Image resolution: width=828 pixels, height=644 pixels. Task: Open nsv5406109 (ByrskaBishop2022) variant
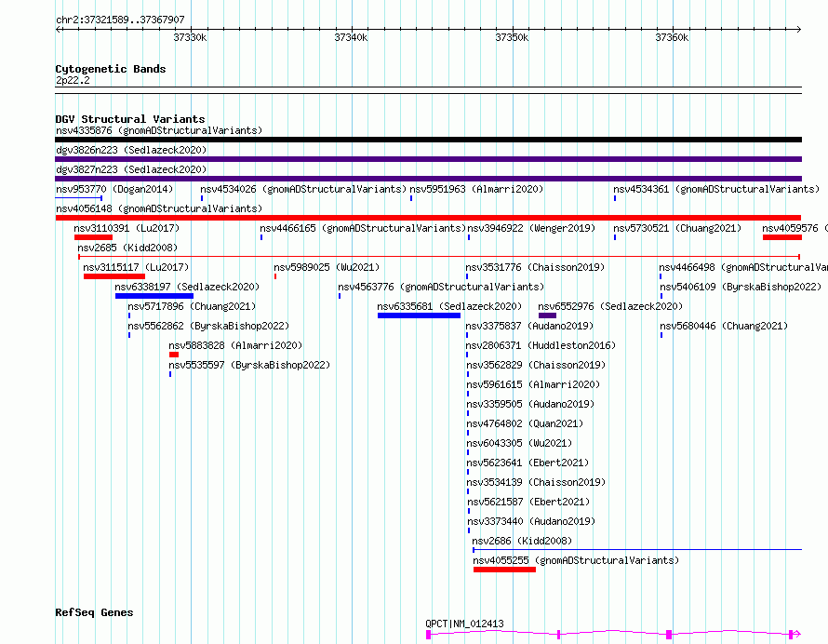[x=741, y=287]
